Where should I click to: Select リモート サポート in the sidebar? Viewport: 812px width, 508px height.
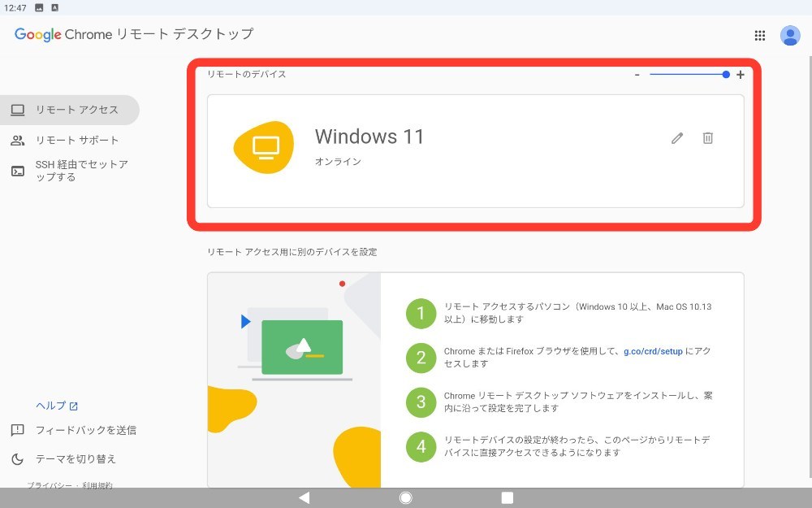point(69,140)
